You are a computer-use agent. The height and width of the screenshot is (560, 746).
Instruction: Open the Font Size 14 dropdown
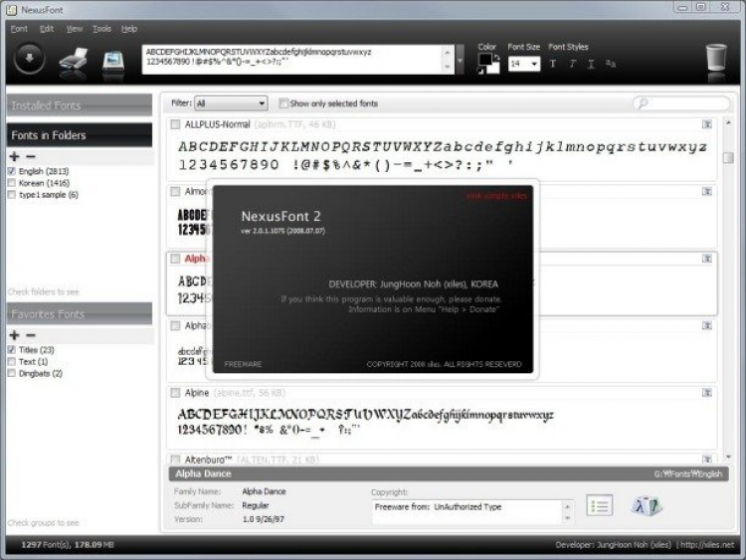(524, 64)
